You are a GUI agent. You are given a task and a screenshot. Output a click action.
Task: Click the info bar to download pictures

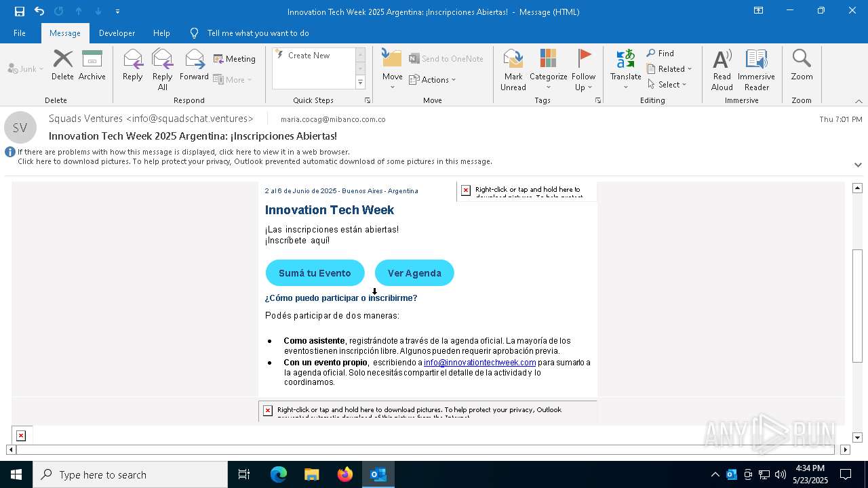[254, 161]
